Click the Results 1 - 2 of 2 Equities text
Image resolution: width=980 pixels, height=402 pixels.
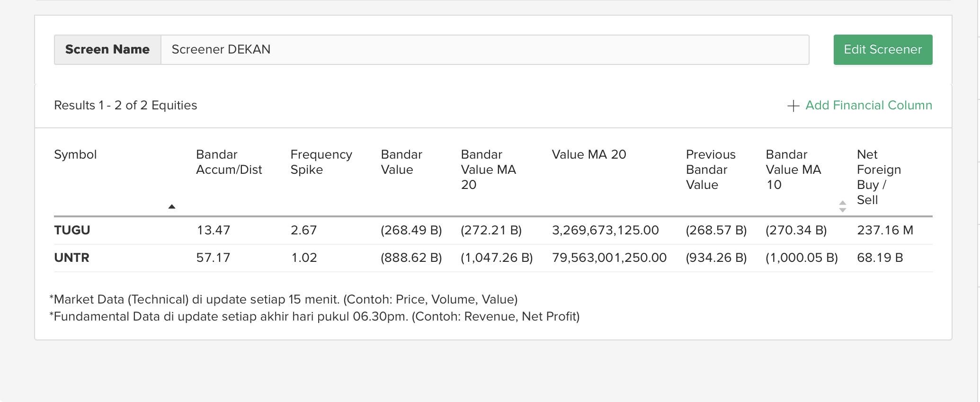(x=125, y=105)
